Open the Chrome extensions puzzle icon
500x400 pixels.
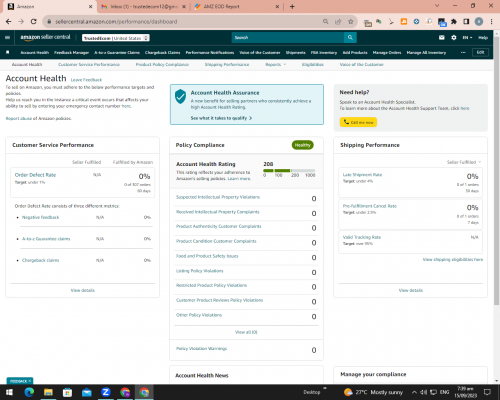(454, 21)
